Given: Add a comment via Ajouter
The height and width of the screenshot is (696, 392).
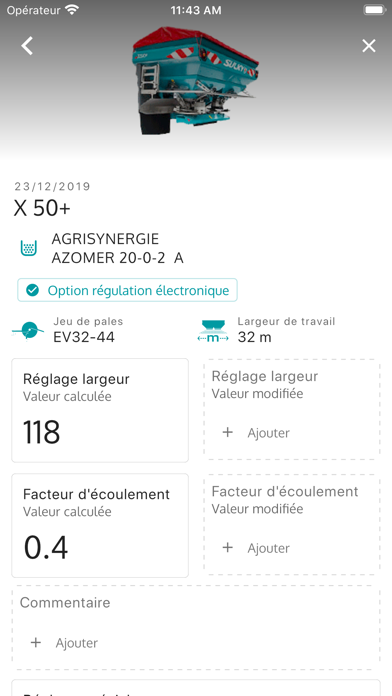Looking at the screenshot, I should click(x=76, y=643).
